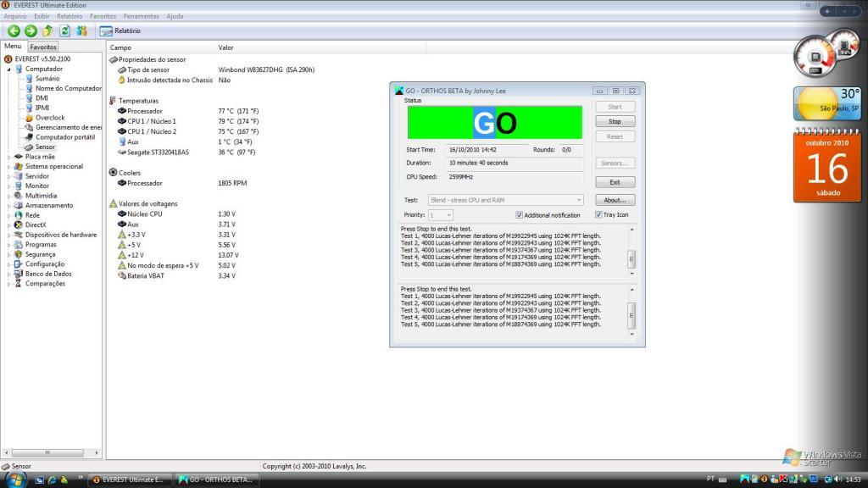Click the Bateria VBAT battery icon

click(122, 275)
